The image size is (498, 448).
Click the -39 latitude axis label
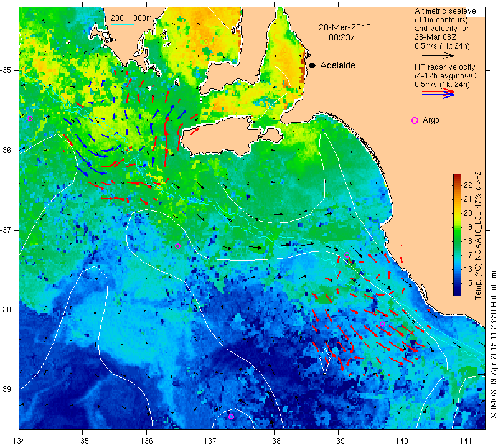click(7, 390)
